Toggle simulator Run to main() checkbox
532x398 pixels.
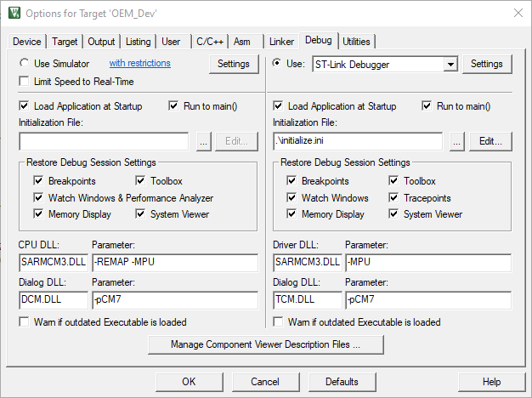coord(173,106)
